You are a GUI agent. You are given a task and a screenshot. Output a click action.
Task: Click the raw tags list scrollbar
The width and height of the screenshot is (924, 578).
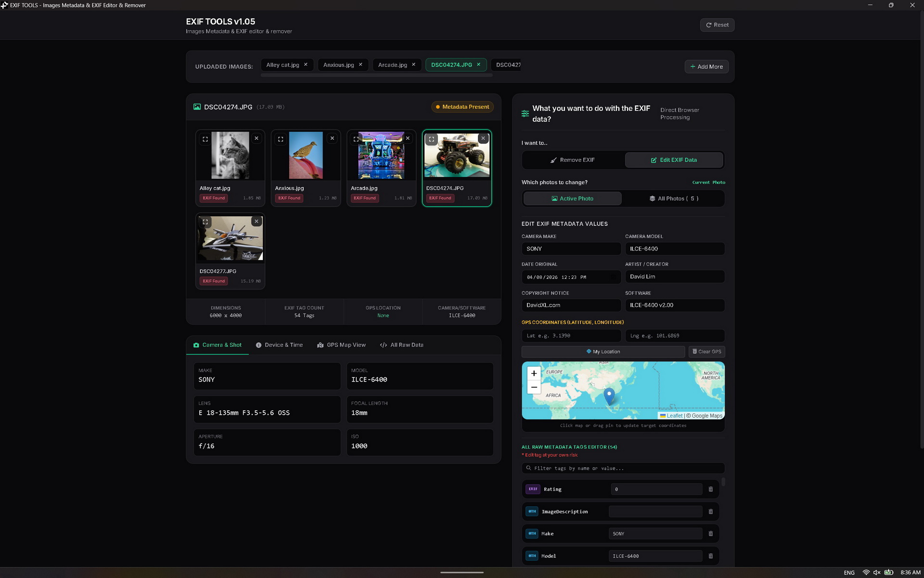tap(723, 482)
